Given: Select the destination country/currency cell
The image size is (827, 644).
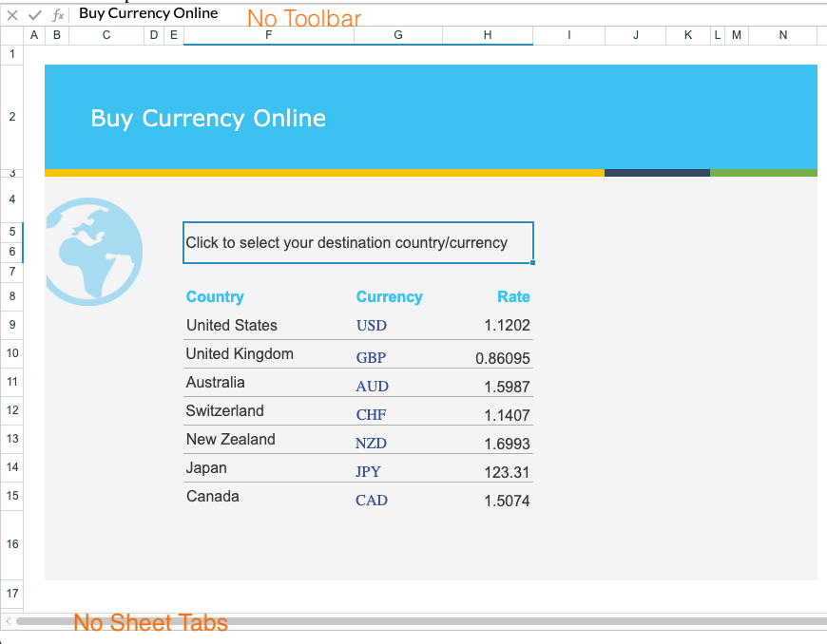Looking at the screenshot, I should coord(357,243).
